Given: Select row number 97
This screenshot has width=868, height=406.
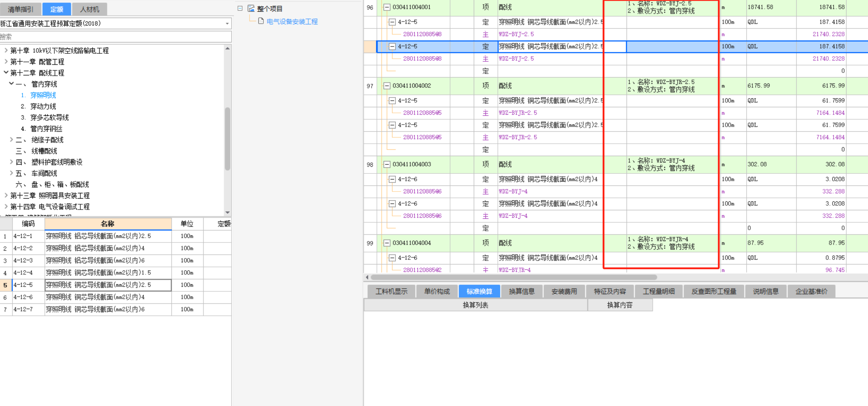Looking at the screenshot, I should click(x=370, y=86).
